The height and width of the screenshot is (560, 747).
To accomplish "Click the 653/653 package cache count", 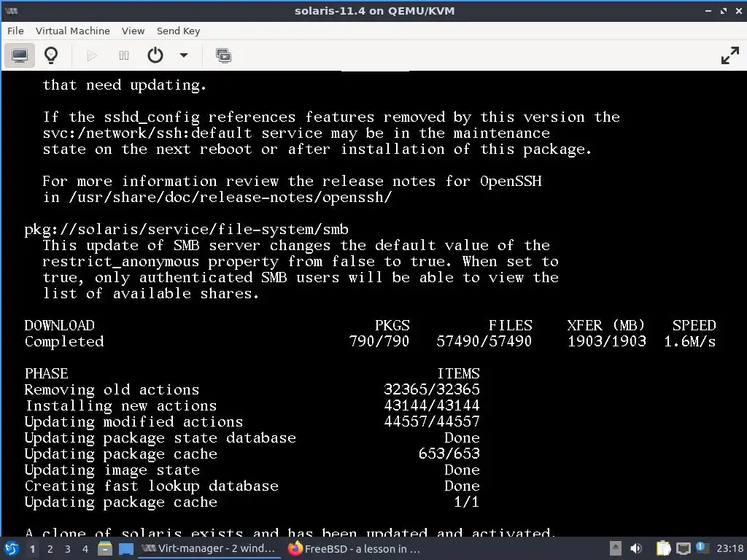I will pyautogui.click(x=449, y=454).
